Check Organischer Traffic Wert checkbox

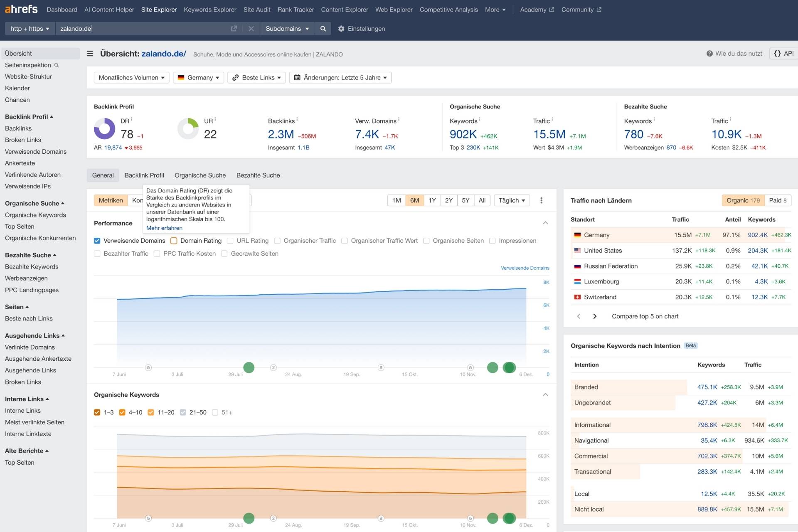(345, 241)
